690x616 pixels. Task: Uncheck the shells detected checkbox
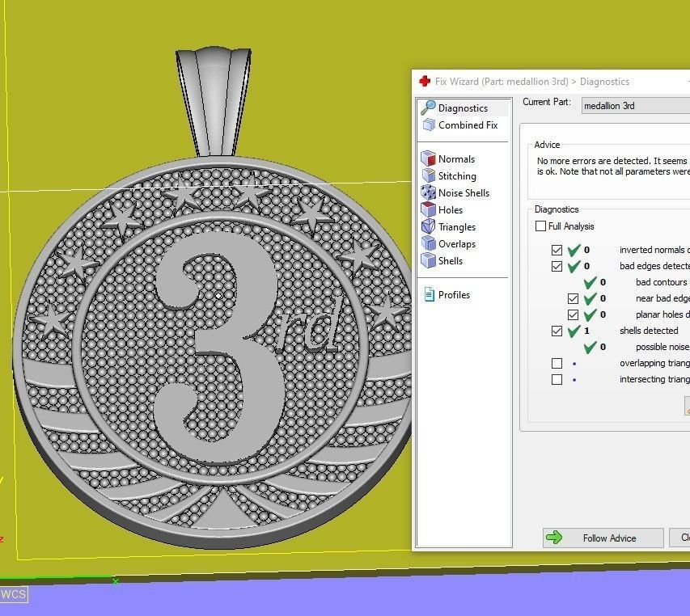pos(557,331)
